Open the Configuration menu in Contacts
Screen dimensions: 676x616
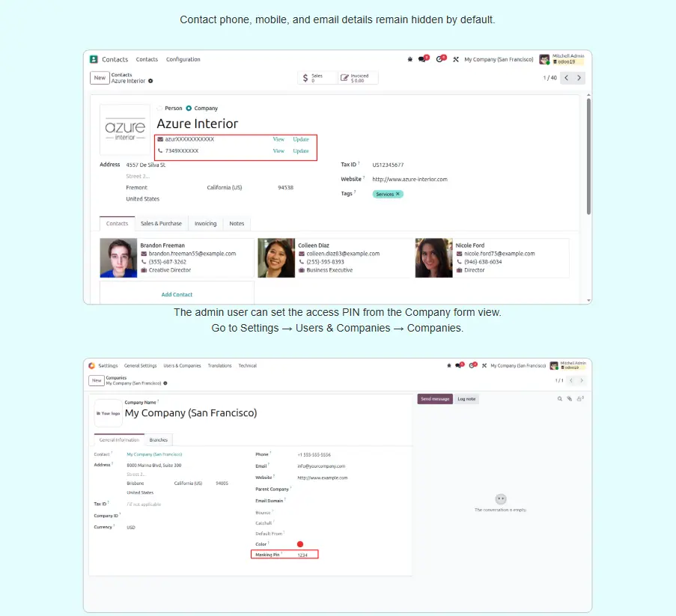click(183, 59)
